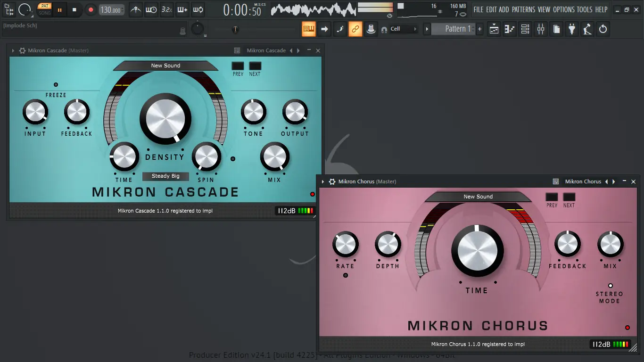Open the EDIT menu
The height and width of the screenshot is (362, 644).
click(491, 9)
